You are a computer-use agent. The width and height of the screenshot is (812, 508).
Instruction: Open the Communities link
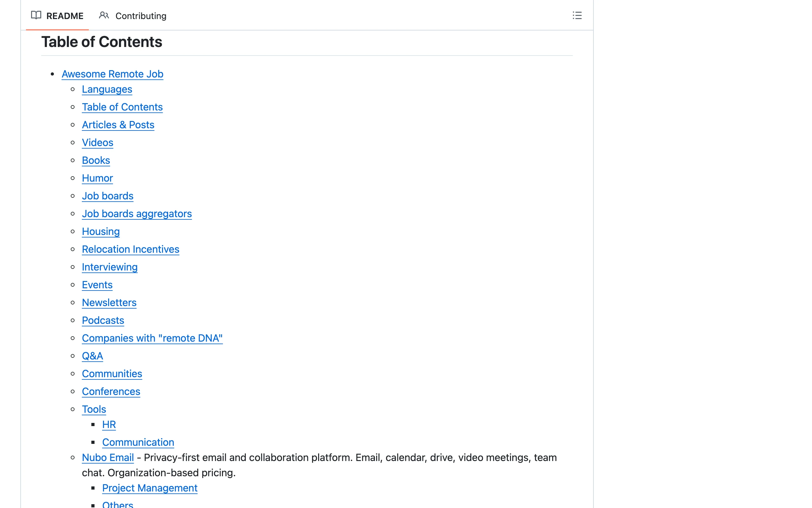pyautogui.click(x=112, y=374)
